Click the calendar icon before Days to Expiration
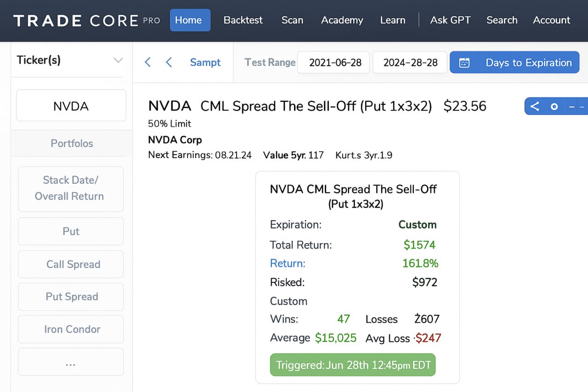The width and height of the screenshot is (588, 392). click(x=464, y=62)
